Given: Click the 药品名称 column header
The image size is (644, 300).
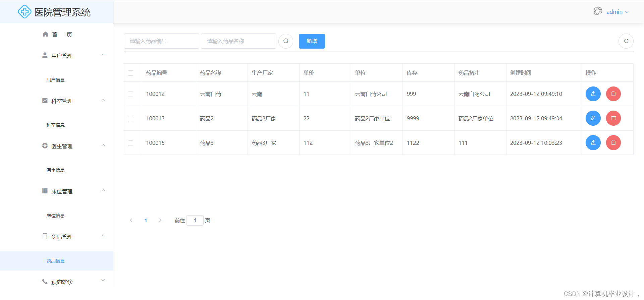Looking at the screenshot, I should [x=211, y=73].
